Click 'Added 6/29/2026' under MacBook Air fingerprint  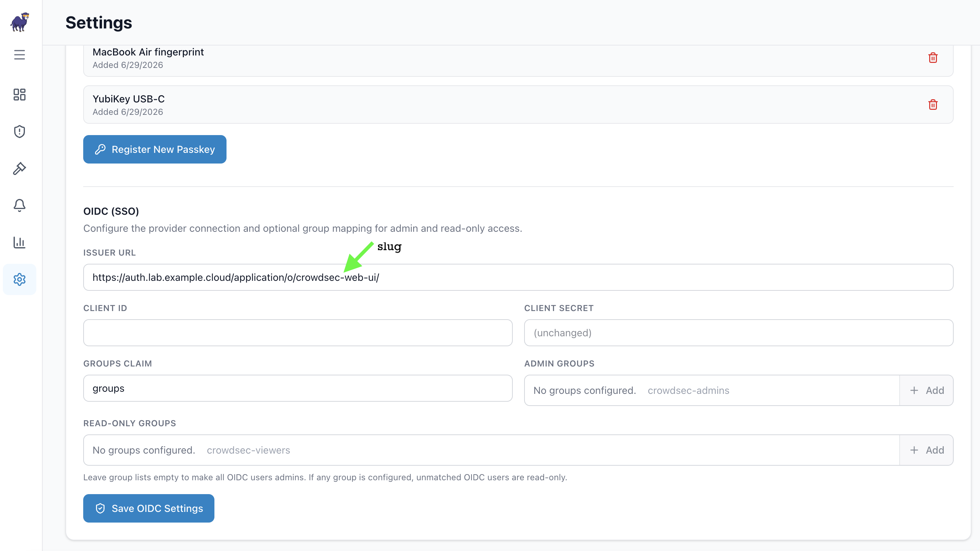point(128,65)
